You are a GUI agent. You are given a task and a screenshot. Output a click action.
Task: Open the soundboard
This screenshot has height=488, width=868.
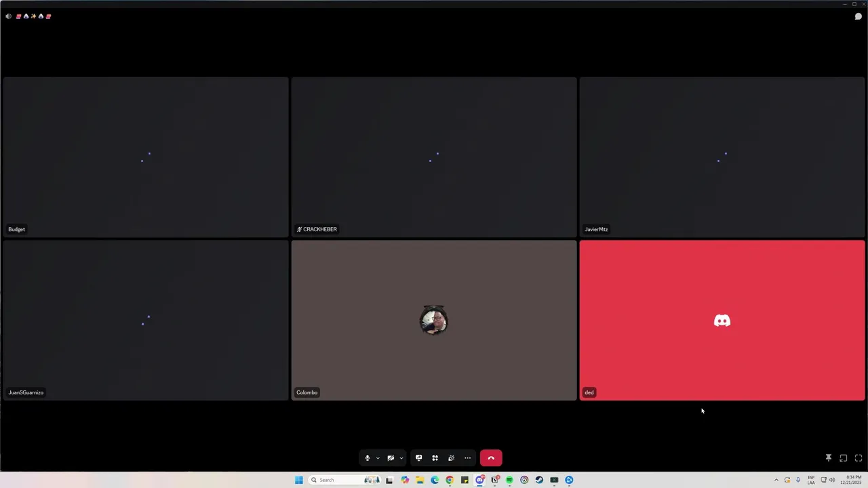(x=452, y=458)
